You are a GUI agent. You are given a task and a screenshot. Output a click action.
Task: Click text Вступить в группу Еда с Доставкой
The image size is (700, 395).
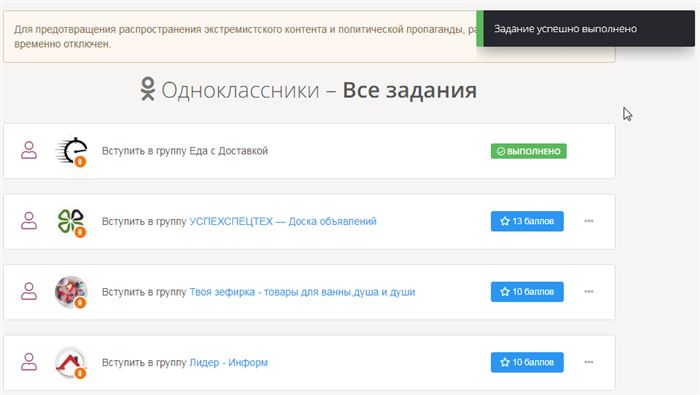(x=185, y=151)
